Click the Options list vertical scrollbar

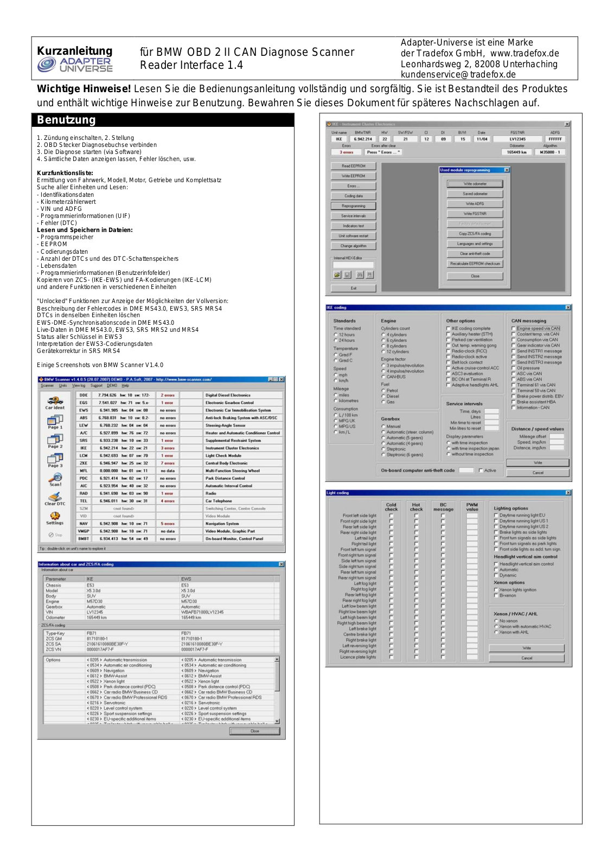coord(277,690)
